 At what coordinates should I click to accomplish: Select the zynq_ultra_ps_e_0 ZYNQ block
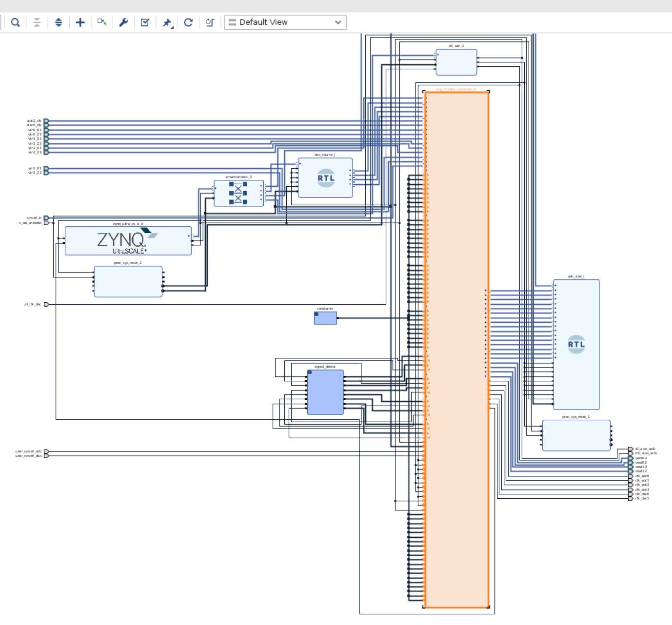pos(128,240)
